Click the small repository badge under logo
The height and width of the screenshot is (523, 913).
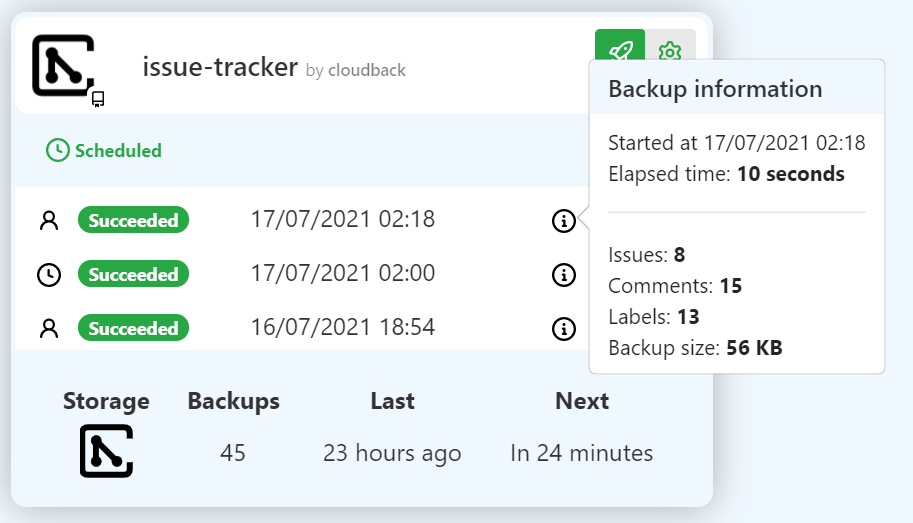(98, 100)
